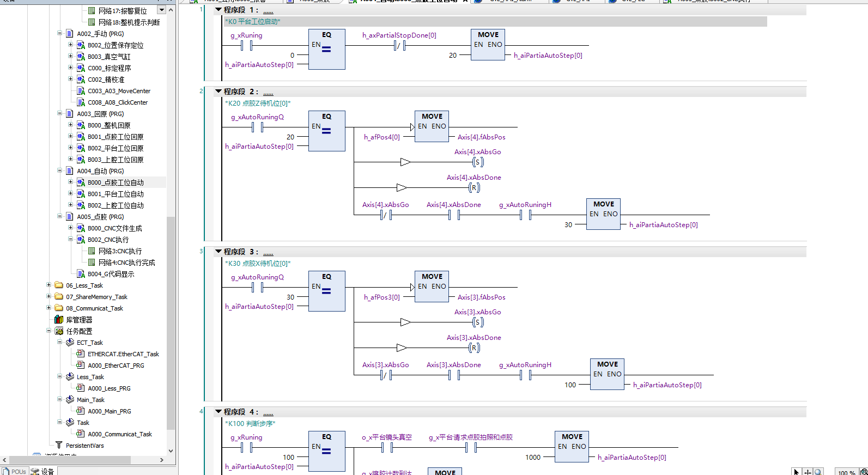Collapse the 任务配置 tree node

point(48,331)
